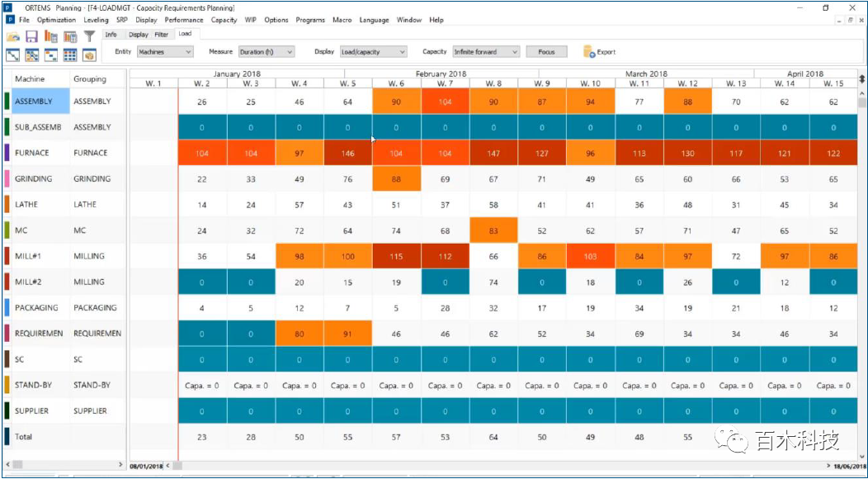The image size is (868, 479).
Task: Open the Display dropdown Load/capacity
Action: 372,52
